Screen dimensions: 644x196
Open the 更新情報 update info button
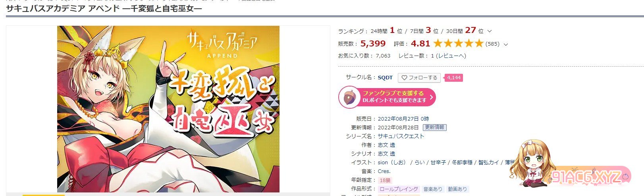(x=434, y=127)
